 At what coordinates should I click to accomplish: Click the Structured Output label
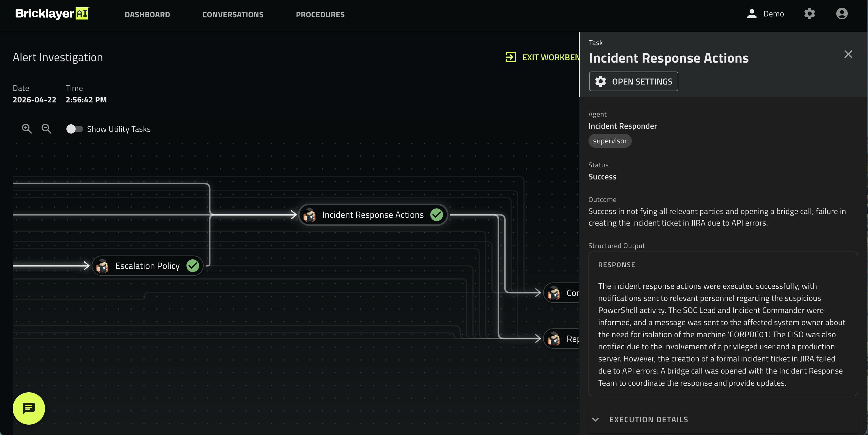616,246
